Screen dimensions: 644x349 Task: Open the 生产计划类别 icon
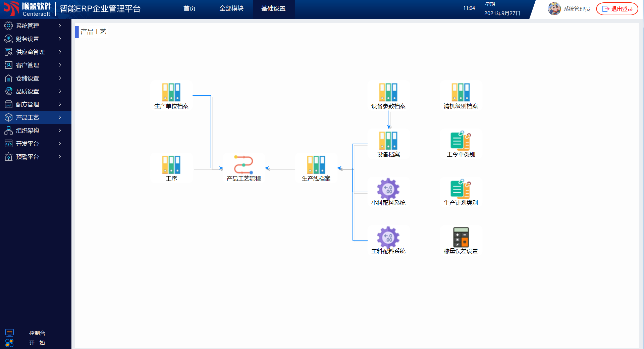[461, 189]
